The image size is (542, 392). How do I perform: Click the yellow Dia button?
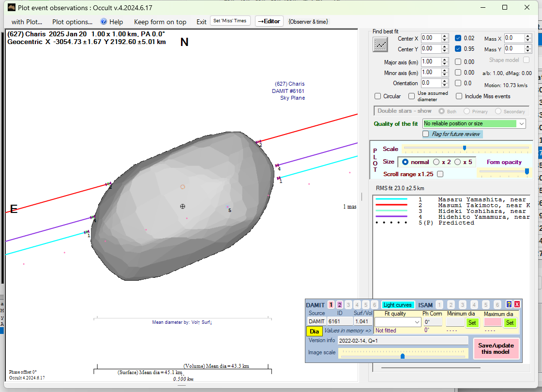314,332
